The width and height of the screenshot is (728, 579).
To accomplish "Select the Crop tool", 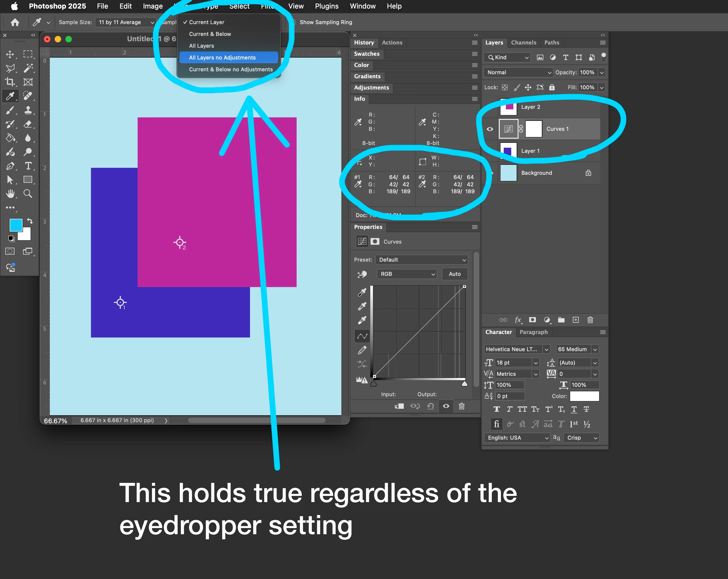I will tap(10, 82).
